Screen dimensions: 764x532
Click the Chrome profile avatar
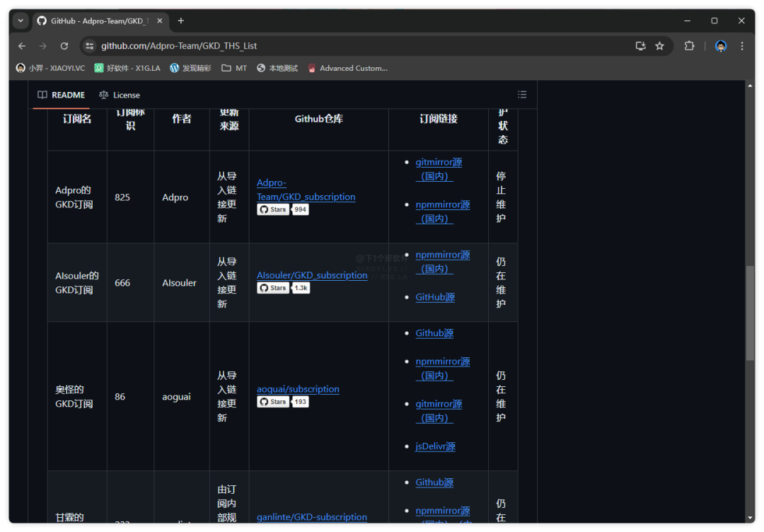pyautogui.click(x=721, y=46)
